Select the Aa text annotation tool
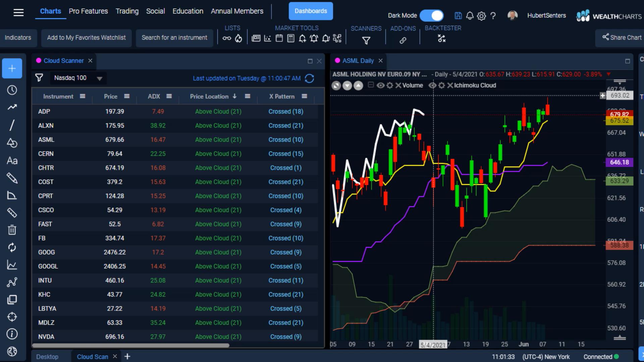This screenshot has width=644, height=362. 12,161
